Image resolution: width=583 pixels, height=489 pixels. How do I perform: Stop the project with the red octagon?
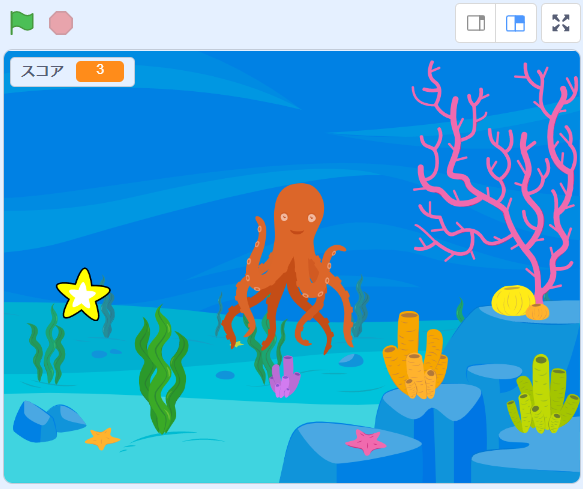pos(61,23)
